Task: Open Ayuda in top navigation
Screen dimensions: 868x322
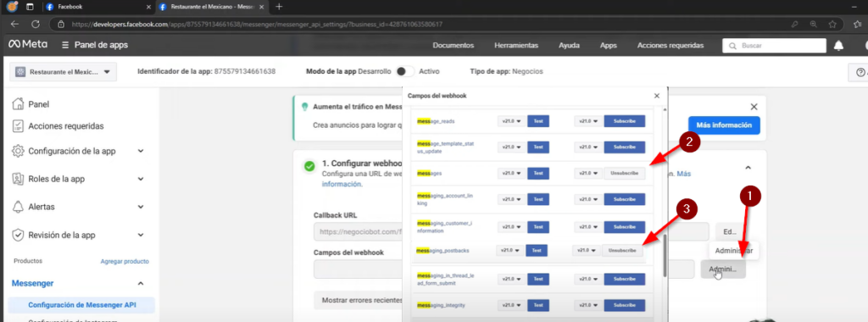Action: pos(569,46)
